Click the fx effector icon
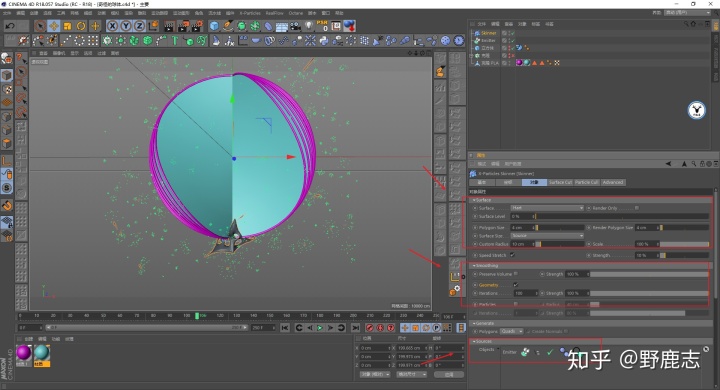 click(x=229, y=41)
